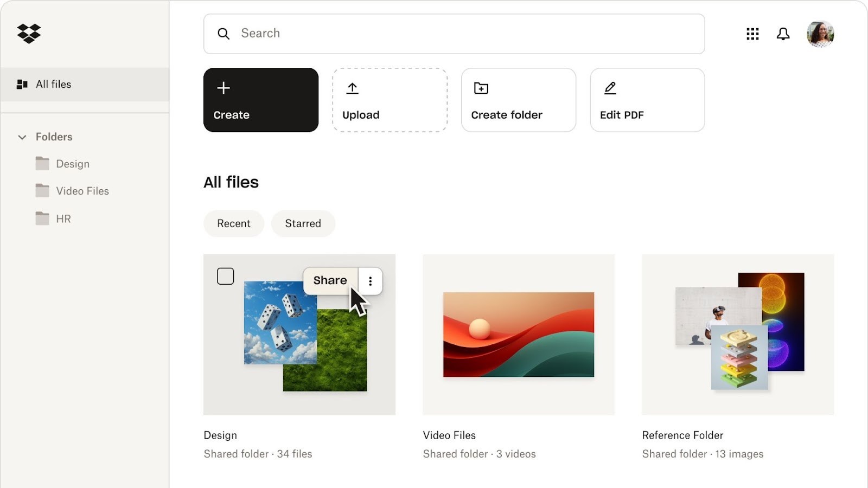This screenshot has width=868, height=488.
Task: Click the Dropbox logo
Action: 28,34
